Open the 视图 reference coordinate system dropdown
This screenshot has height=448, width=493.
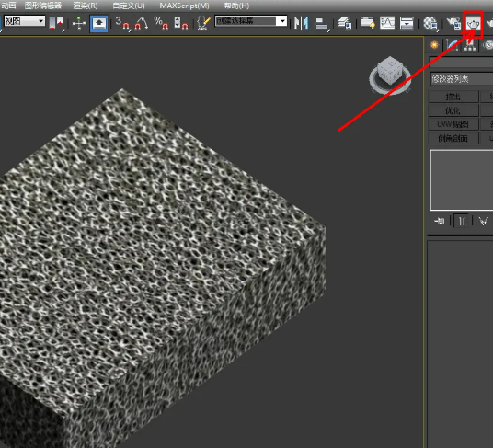point(24,21)
